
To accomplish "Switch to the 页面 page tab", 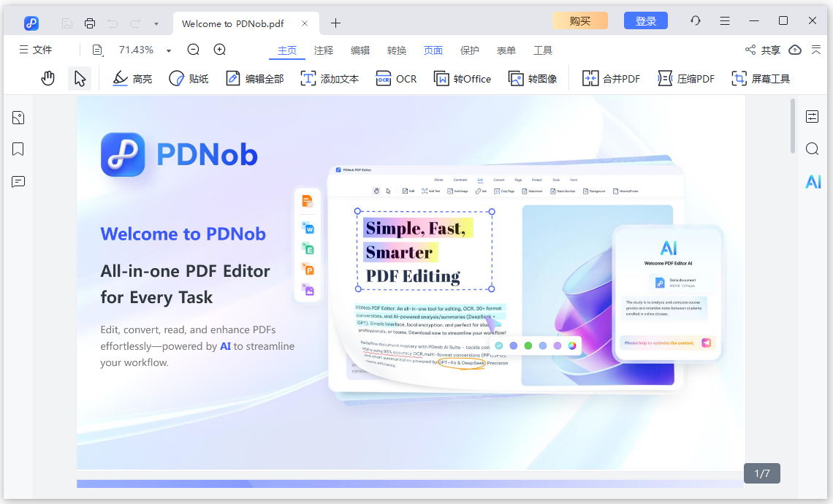I will 433,50.
